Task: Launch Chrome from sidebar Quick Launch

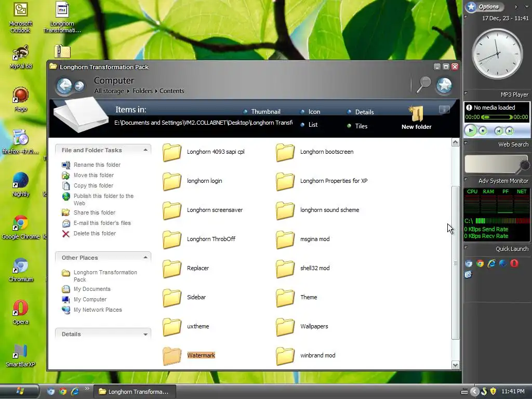Action: tap(480, 263)
